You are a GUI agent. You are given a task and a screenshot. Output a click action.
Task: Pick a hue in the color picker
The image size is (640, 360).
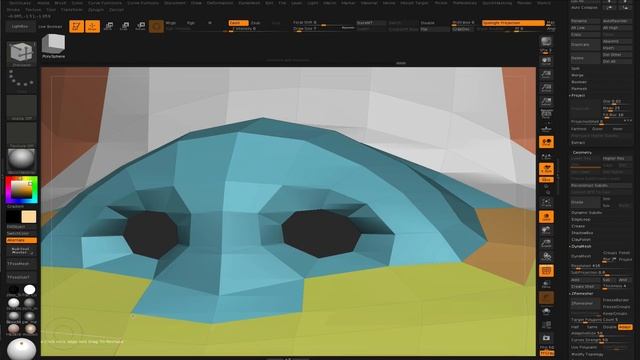pyautogui.click(x=21, y=190)
